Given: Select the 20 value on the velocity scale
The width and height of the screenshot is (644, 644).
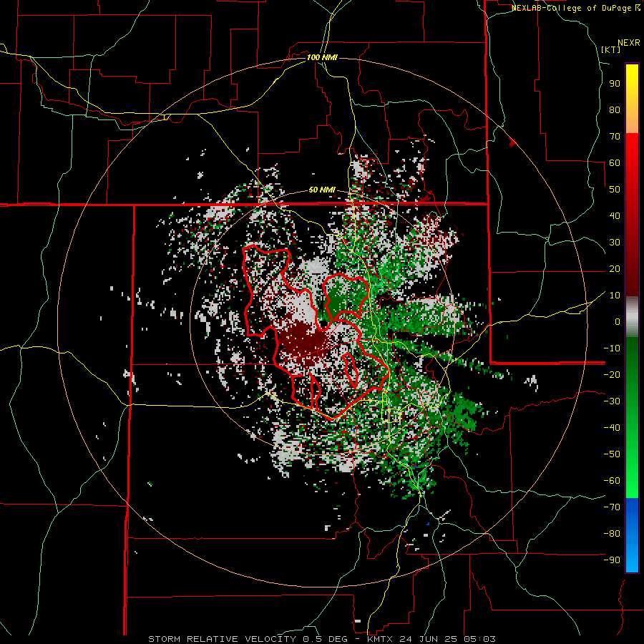Looking at the screenshot, I should [x=615, y=268].
